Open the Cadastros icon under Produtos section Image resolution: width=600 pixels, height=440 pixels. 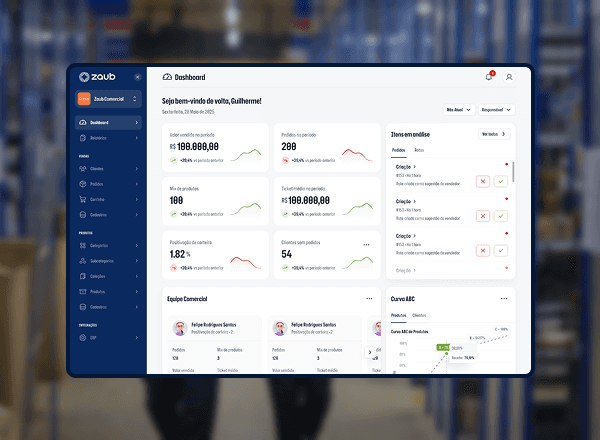[83, 307]
